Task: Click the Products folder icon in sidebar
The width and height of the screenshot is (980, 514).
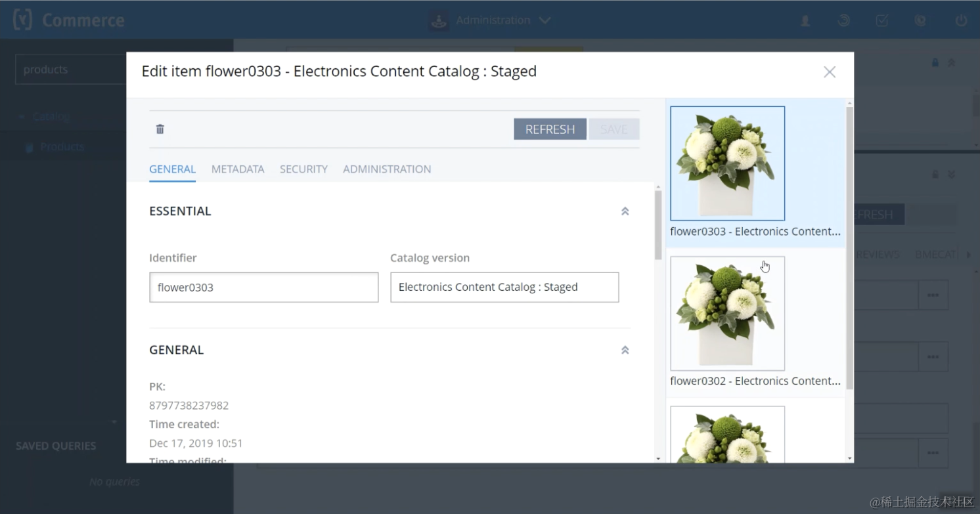Action: [x=29, y=147]
